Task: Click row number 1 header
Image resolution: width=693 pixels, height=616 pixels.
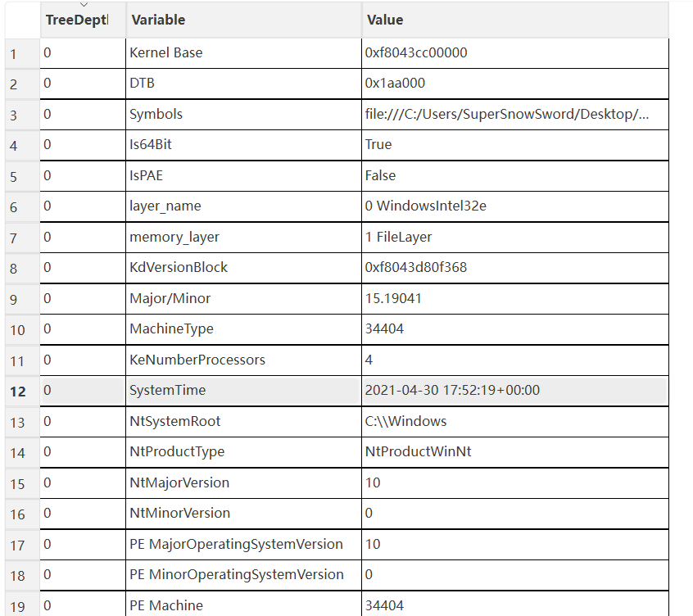Action: pos(13,54)
